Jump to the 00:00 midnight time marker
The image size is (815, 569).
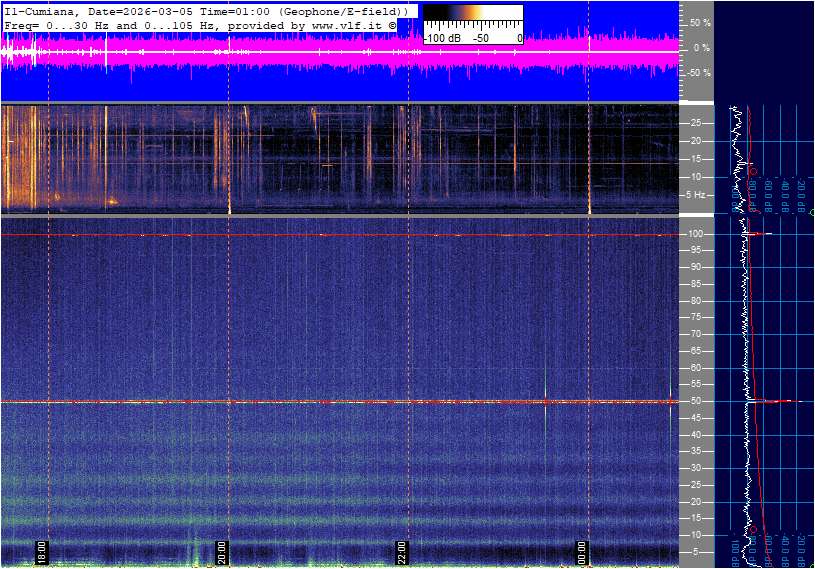pyautogui.click(x=582, y=553)
